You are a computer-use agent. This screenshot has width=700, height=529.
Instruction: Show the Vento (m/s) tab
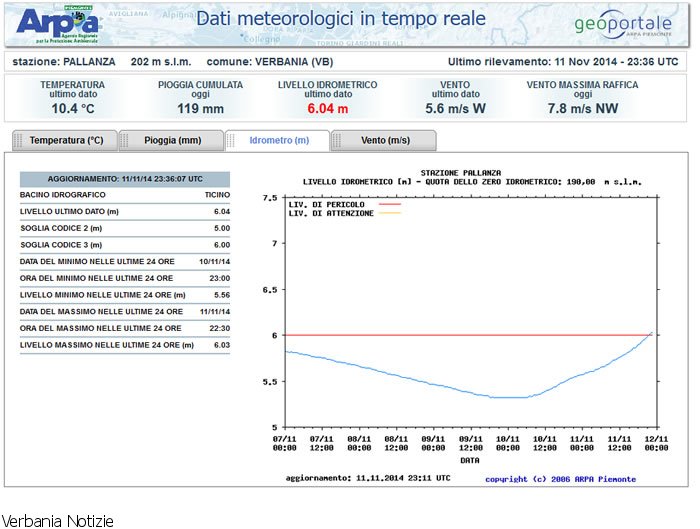[x=385, y=141]
